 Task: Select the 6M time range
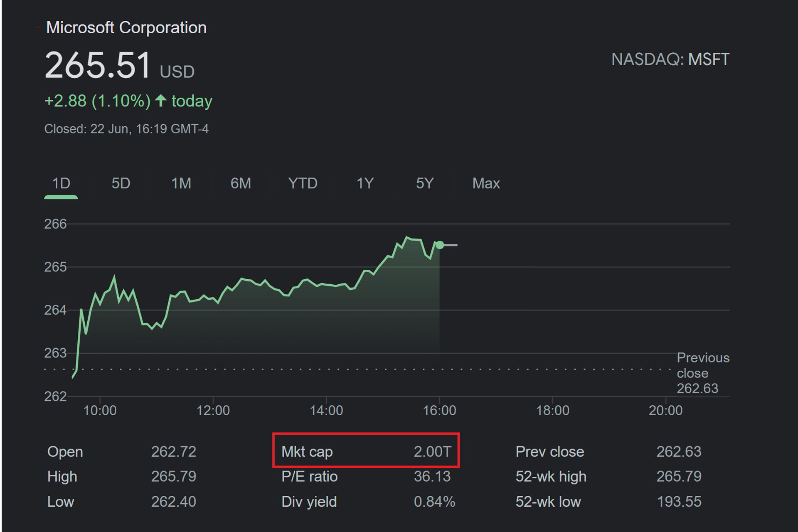point(241,183)
